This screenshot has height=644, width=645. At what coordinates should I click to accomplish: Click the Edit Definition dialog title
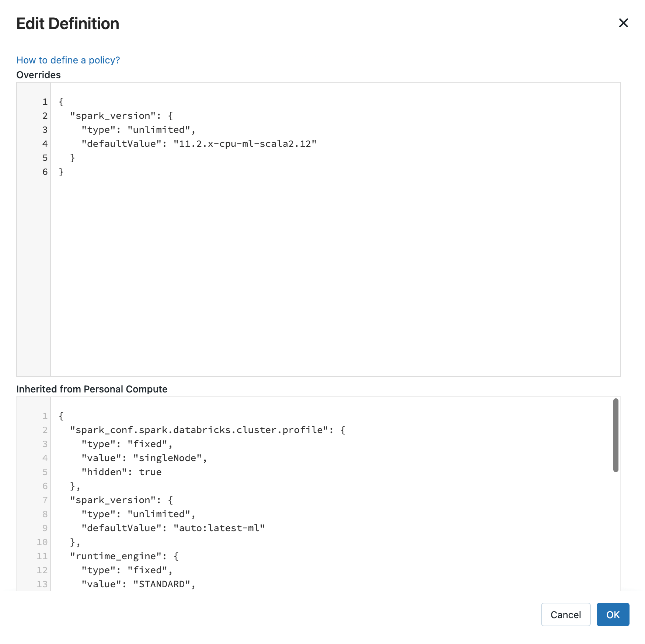click(x=68, y=23)
